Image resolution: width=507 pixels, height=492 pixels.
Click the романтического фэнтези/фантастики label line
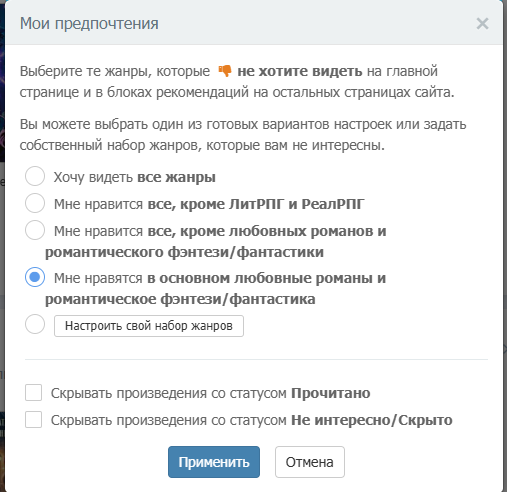click(184, 252)
